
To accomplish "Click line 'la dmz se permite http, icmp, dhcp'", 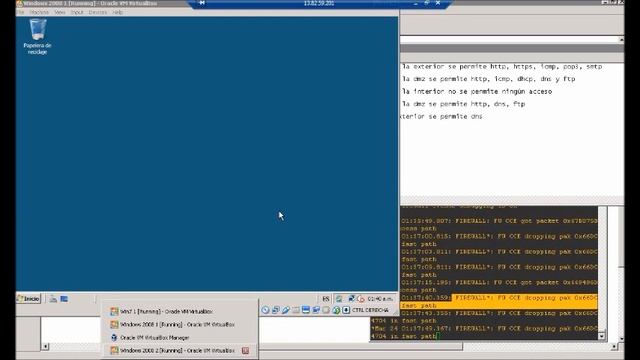I will pyautogui.click(x=489, y=79).
